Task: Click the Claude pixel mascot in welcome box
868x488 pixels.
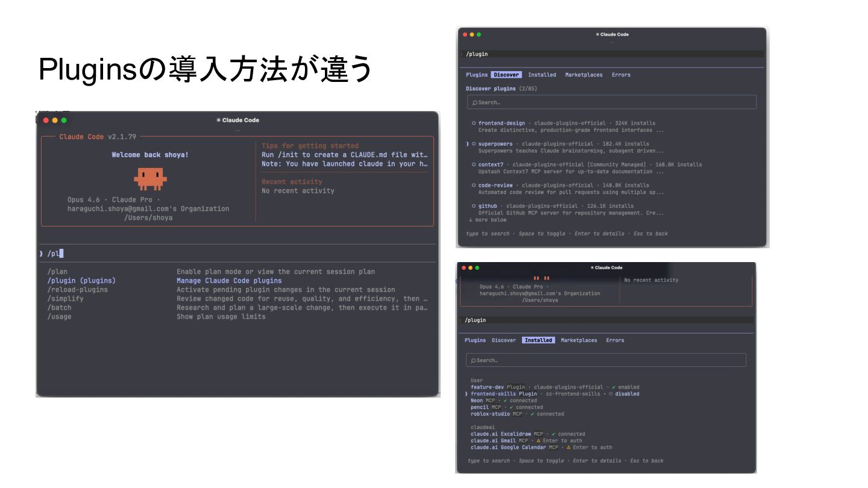Action: 150,179
